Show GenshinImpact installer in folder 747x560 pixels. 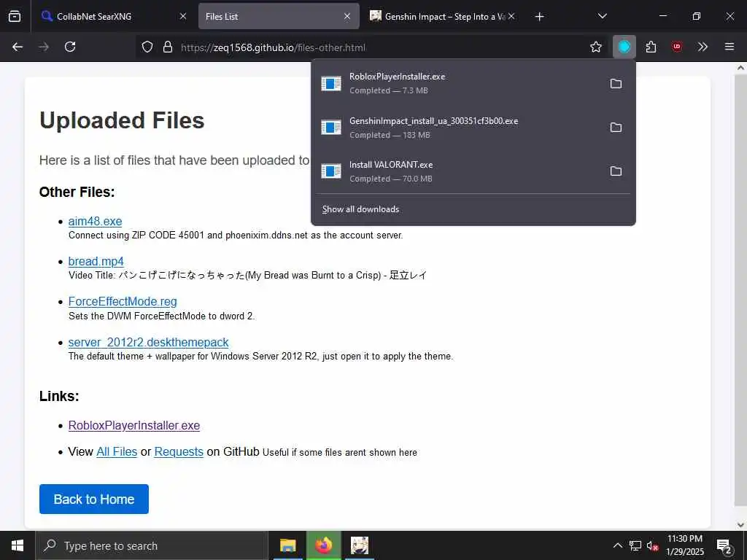[616, 127]
